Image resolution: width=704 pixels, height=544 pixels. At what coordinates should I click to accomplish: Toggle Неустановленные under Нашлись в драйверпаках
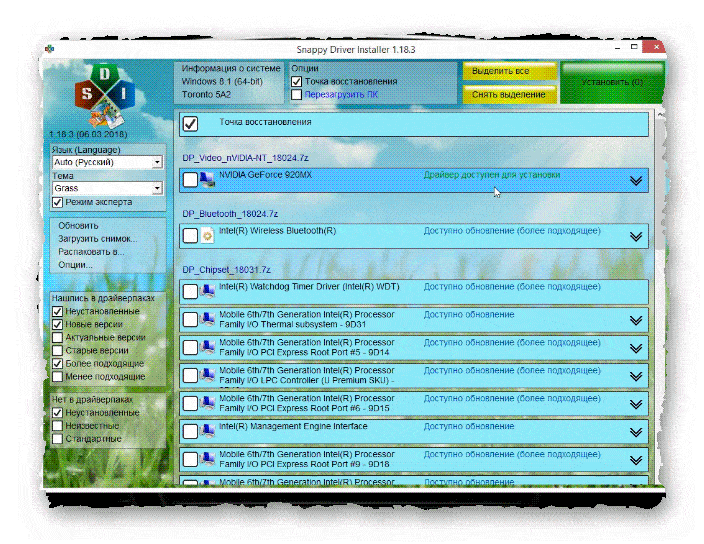57,311
